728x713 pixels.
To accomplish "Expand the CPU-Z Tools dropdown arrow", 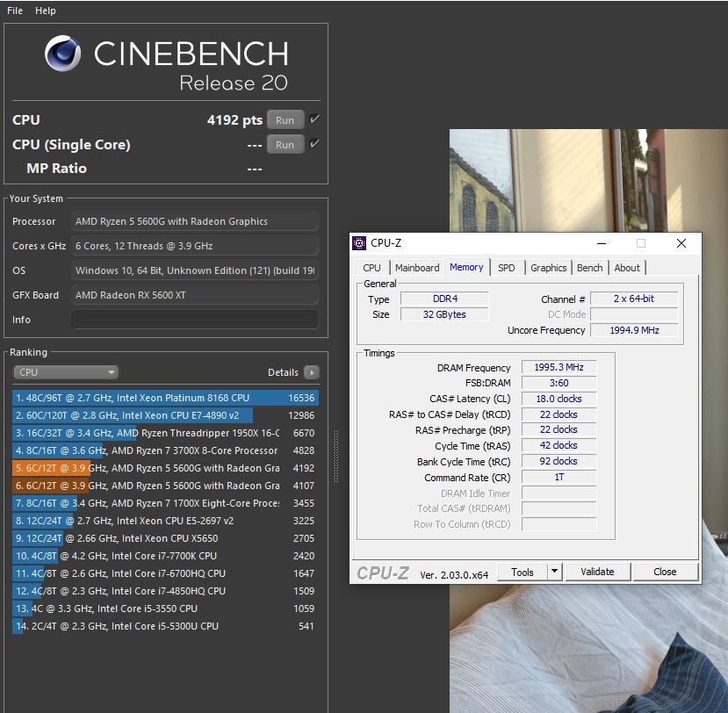I will (x=554, y=572).
